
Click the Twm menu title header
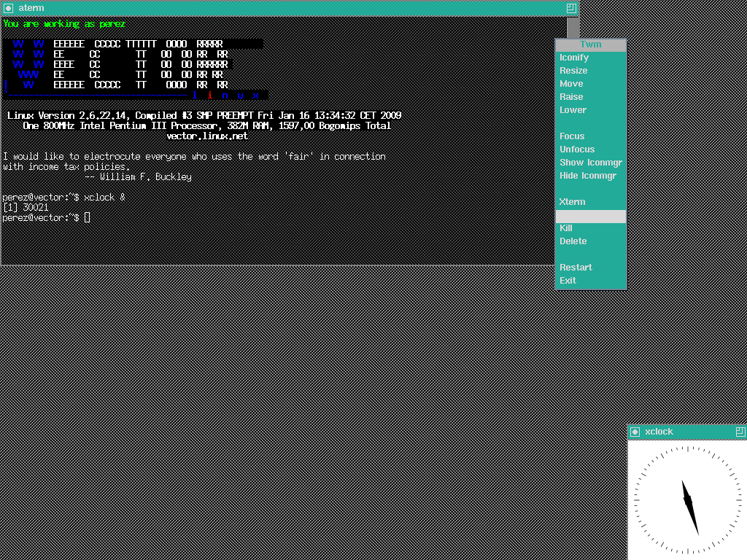click(591, 44)
